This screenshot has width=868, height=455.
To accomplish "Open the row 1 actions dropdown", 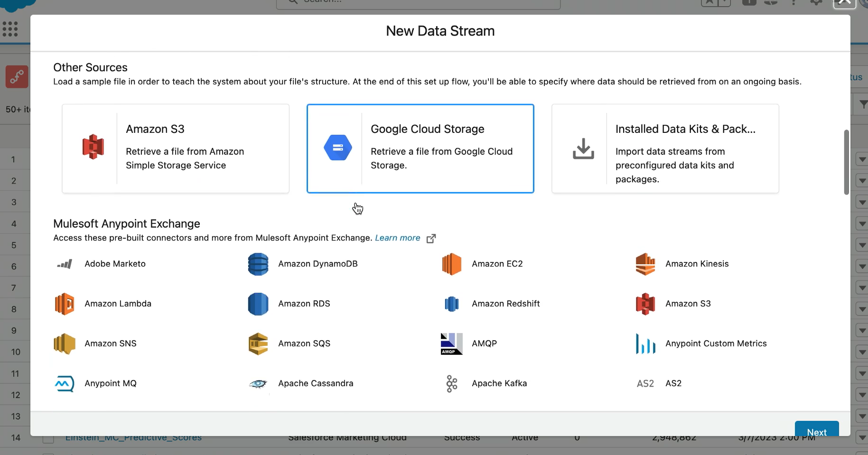I will tap(862, 159).
